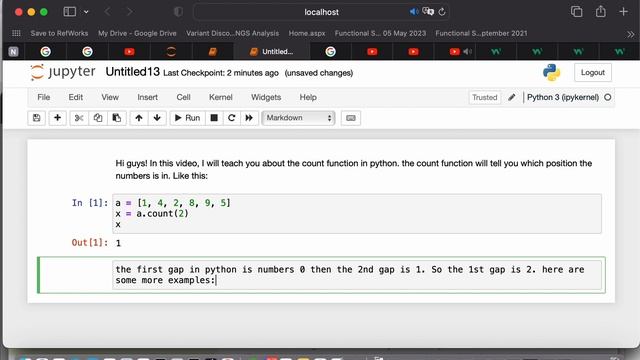Screen dimensions: 640x360
Task: Rename notebook title Untitled13
Action: point(132,72)
